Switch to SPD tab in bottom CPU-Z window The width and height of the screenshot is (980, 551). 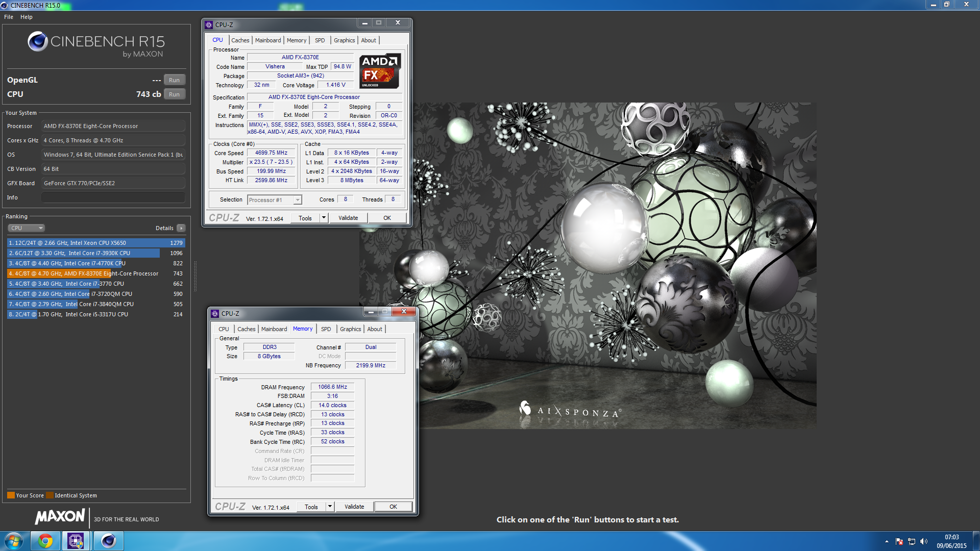(x=326, y=329)
